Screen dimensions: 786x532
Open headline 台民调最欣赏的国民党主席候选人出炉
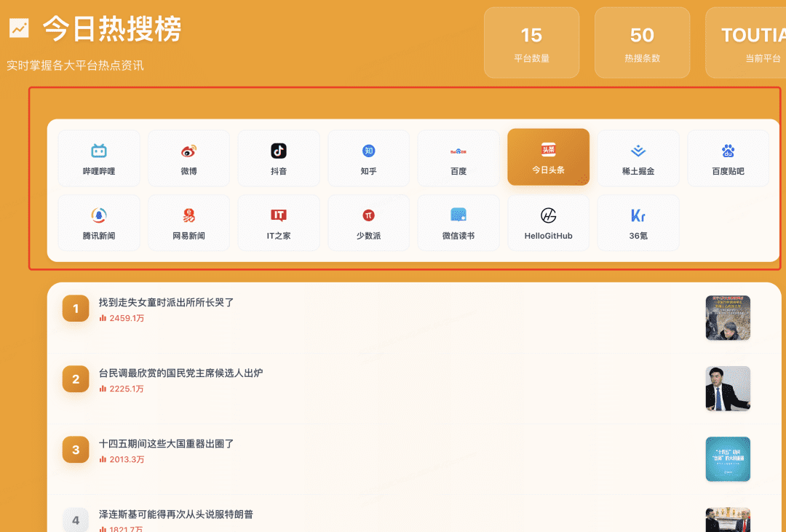[180, 373]
